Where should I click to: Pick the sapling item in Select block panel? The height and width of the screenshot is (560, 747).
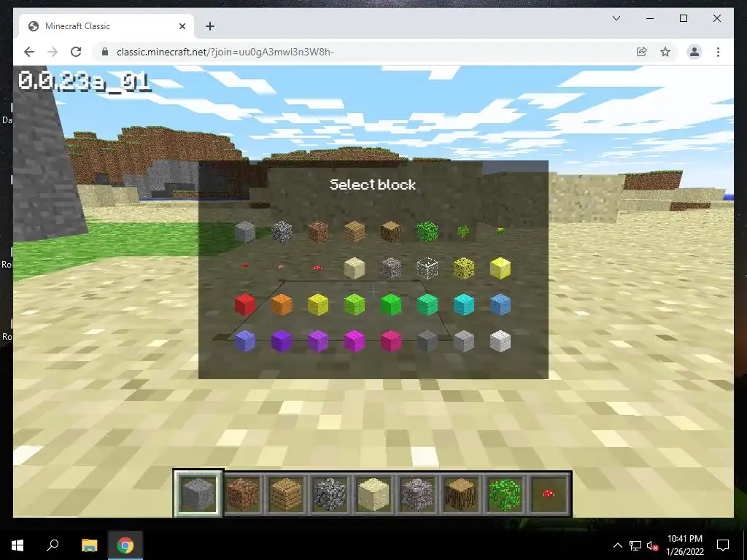click(463, 232)
